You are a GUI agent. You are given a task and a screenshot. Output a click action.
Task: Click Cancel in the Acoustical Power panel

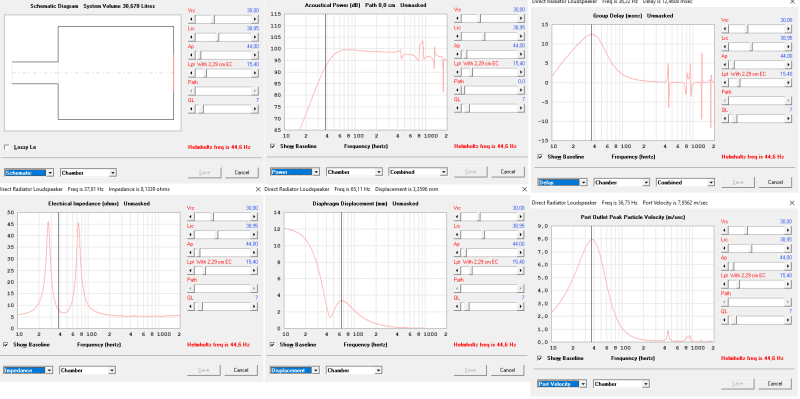coord(508,172)
